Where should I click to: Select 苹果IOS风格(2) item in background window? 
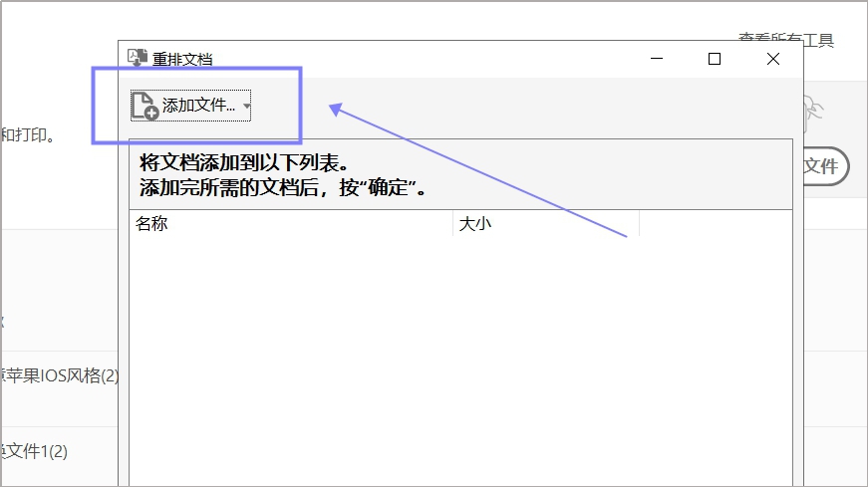coord(60,375)
